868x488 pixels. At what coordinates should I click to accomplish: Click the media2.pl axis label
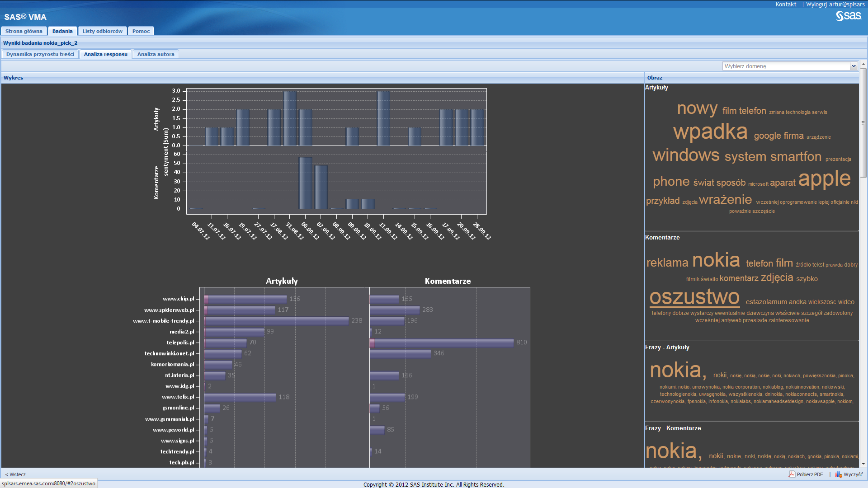coord(182,332)
